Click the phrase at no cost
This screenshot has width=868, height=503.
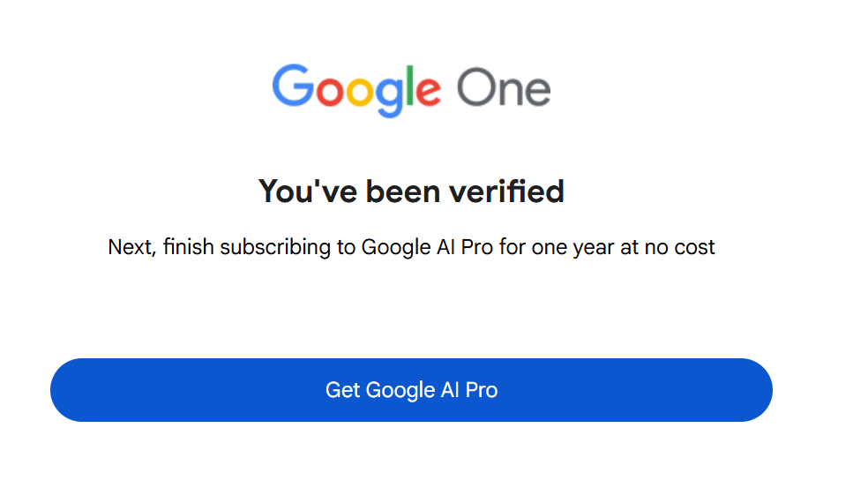(x=668, y=247)
